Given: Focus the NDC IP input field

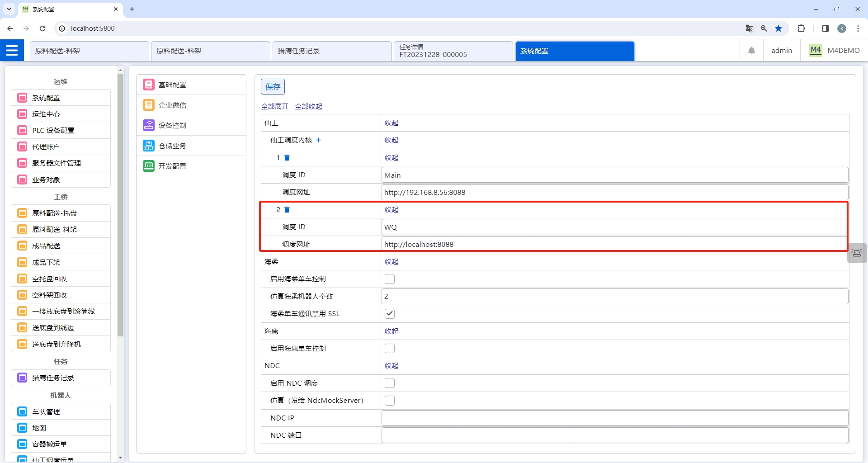Looking at the screenshot, I should pyautogui.click(x=615, y=418).
